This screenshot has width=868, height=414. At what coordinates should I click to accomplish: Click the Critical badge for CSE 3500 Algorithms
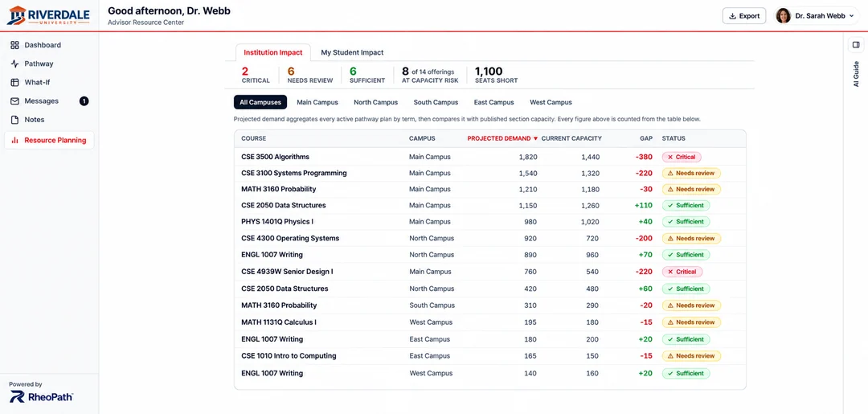(x=682, y=158)
